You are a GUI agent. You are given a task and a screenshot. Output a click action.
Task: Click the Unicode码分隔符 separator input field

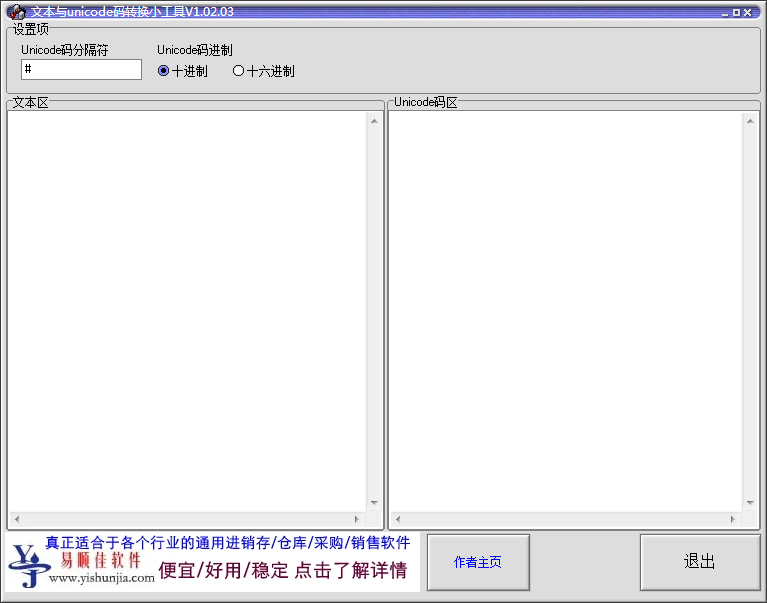pos(81,69)
